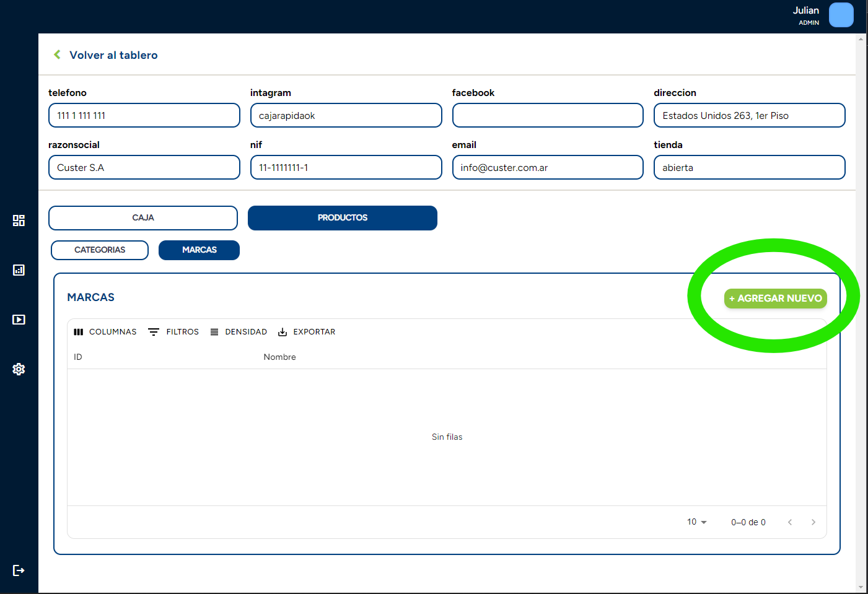The image size is (868, 594).
Task: Select the Productos tab
Action: pyautogui.click(x=342, y=217)
